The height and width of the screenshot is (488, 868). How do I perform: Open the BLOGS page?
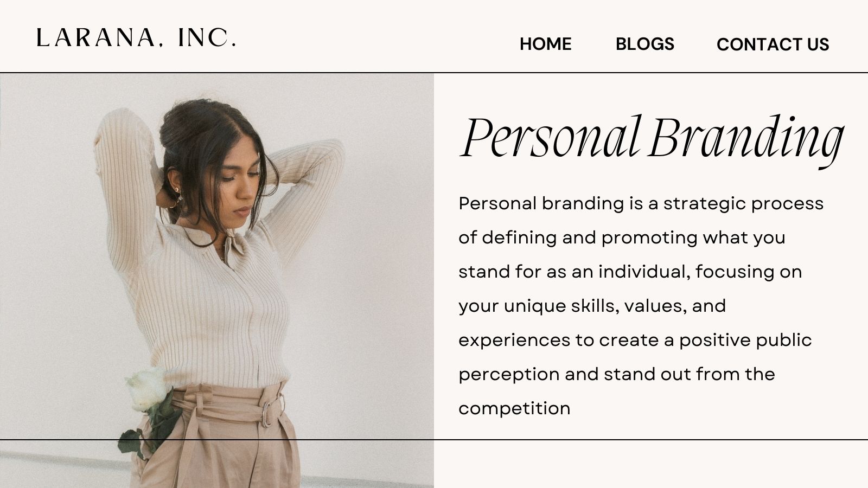click(644, 44)
